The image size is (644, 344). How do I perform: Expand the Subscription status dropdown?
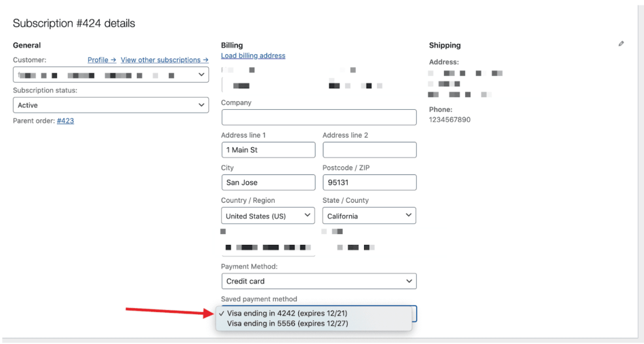[110, 105]
